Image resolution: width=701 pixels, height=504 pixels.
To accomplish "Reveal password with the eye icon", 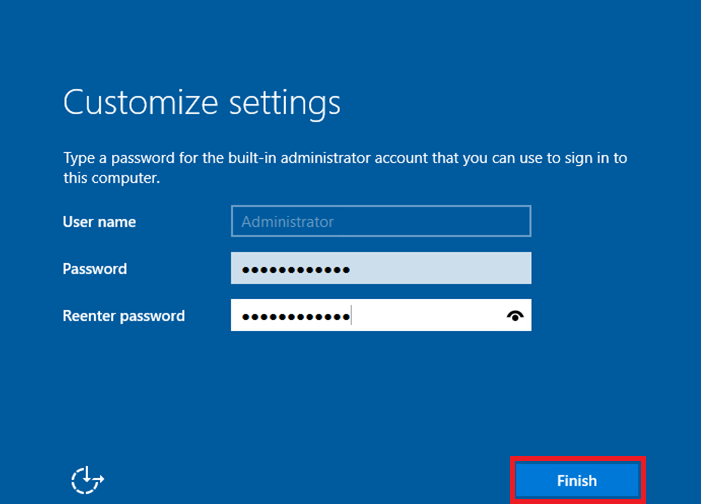I will [515, 316].
